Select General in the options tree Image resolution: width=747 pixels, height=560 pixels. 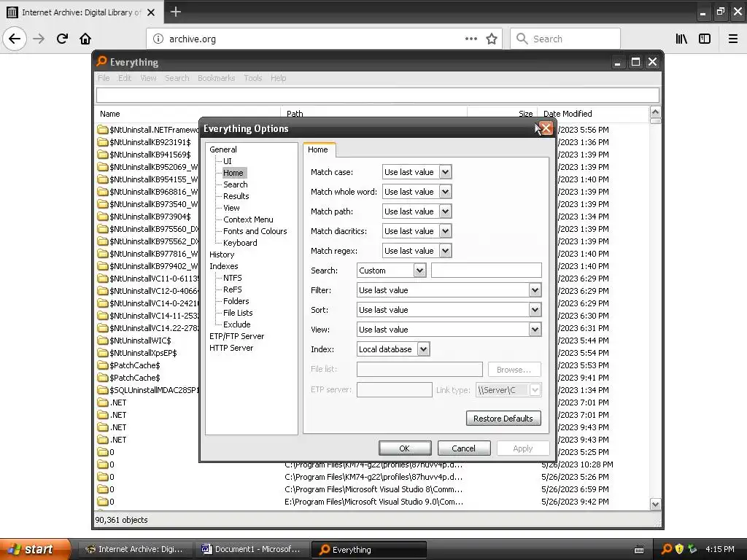(223, 149)
